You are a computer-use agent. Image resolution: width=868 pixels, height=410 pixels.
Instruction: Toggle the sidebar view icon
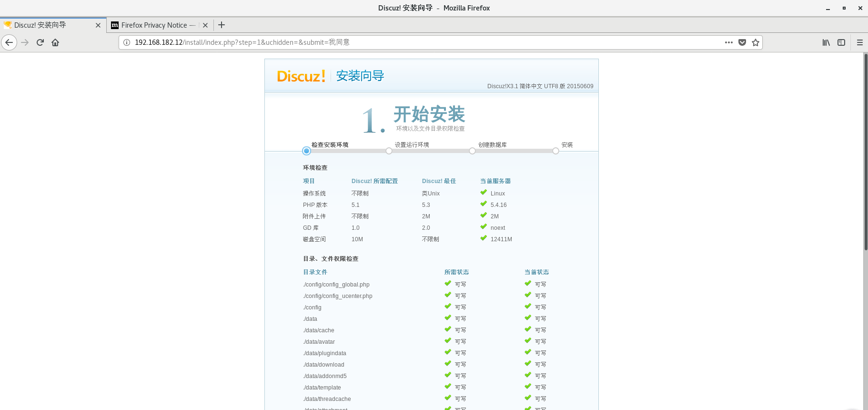[841, 42]
